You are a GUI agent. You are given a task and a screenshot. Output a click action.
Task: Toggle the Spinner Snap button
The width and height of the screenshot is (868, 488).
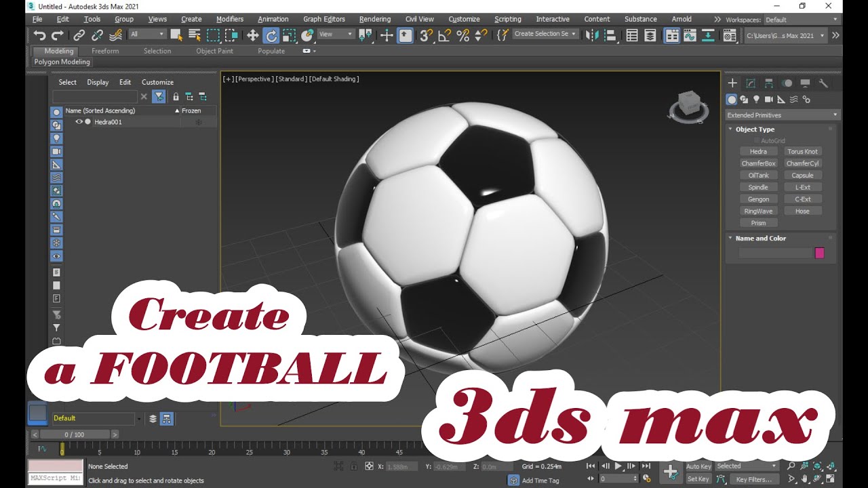click(x=481, y=35)
